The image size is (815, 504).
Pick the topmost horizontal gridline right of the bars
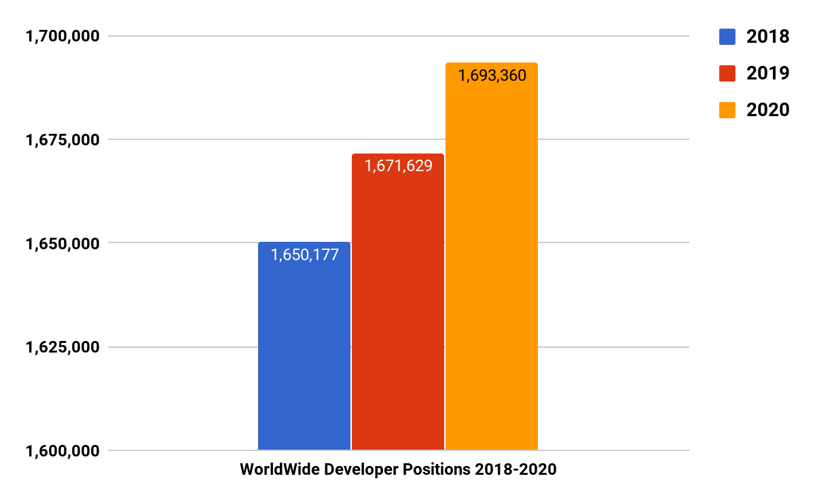611,36
